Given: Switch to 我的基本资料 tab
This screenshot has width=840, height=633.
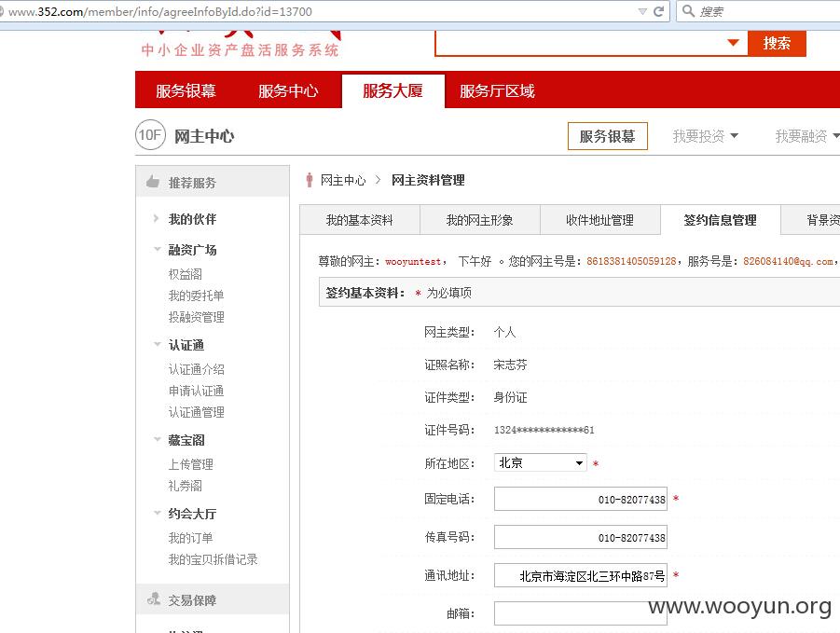Looking at the screenshot, I should pyautogui.click(x=360, y=220).
